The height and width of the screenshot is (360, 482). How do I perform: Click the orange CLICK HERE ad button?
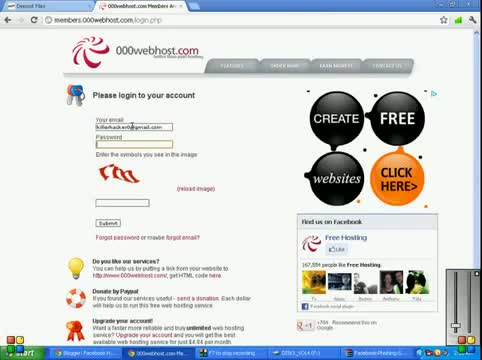click(x=398, y=179)
